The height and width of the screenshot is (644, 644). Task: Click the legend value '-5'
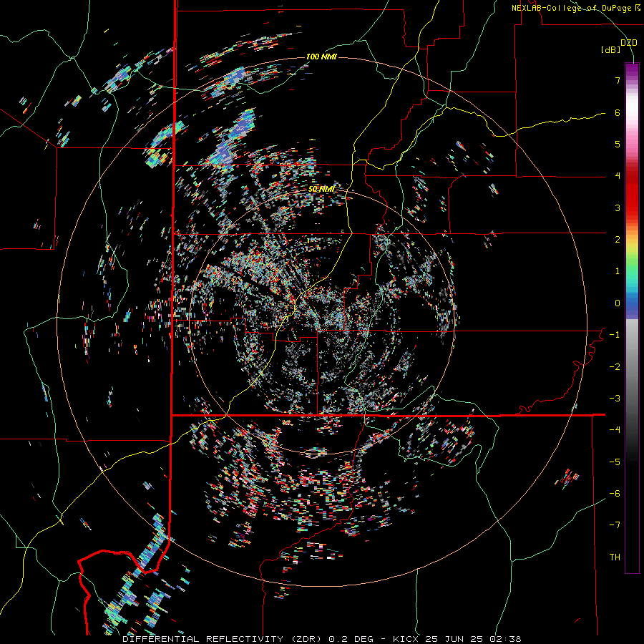pos(615,462)
